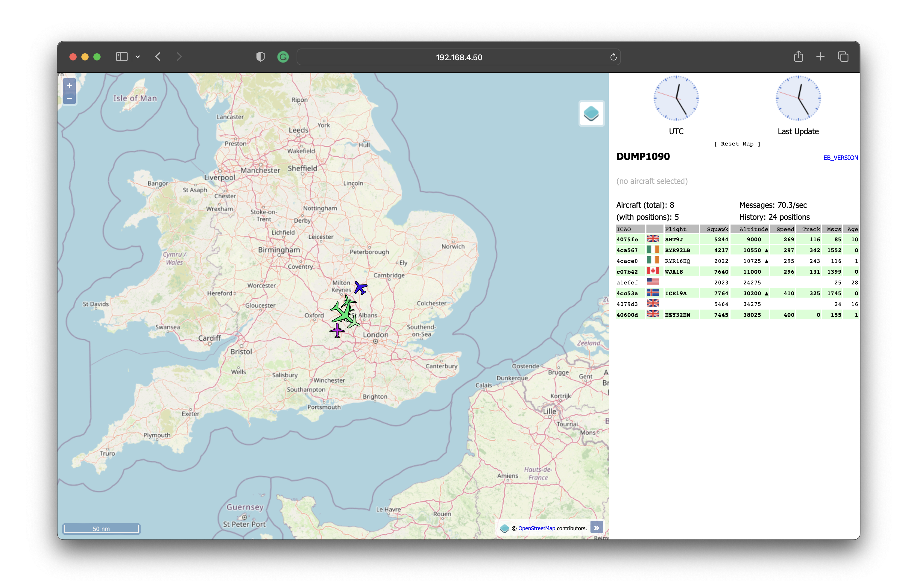Click the Reset Map button
The image size is (905, 588).
737,144
